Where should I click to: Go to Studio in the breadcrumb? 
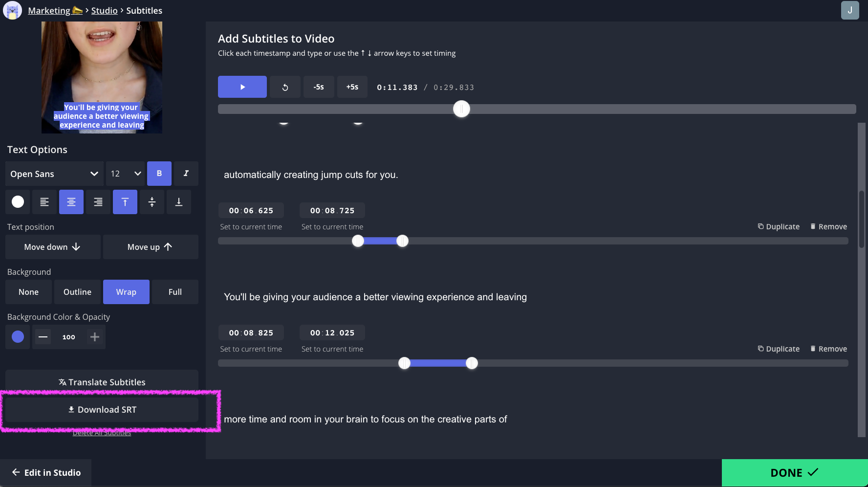tap(104, 10)
